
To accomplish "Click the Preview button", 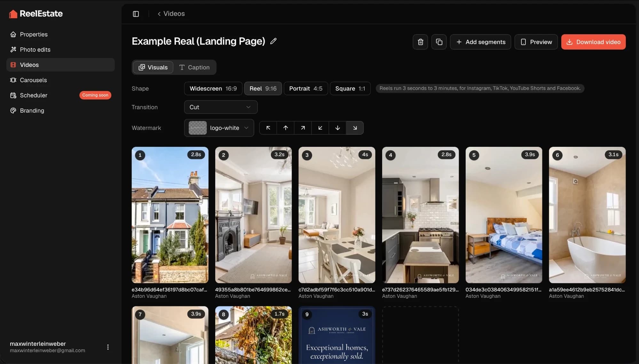I will coord(536,42).
